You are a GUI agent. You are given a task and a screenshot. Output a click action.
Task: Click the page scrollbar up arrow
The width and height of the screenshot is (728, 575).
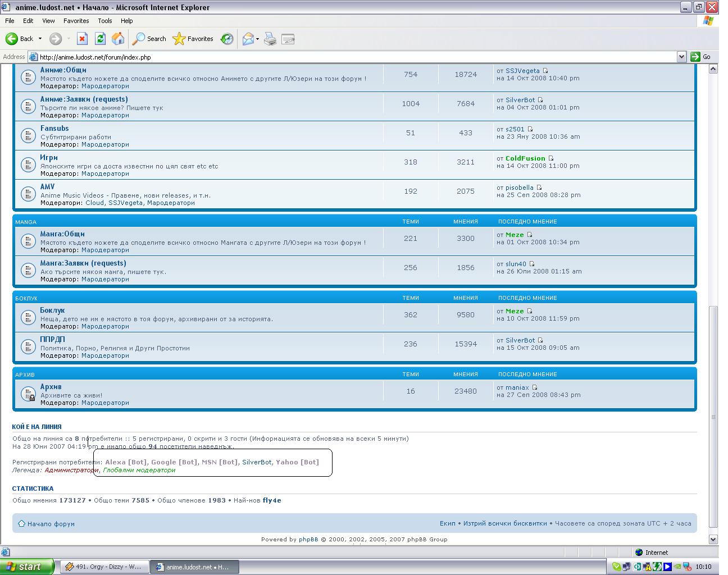pos(713,69)
